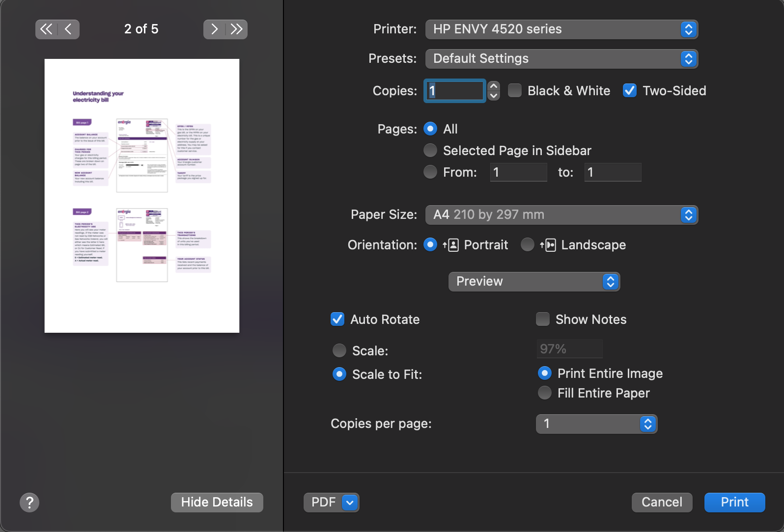Open the Preview options dropdown
The height and width of the screenshot is (532, 784).
click(533, 282)
